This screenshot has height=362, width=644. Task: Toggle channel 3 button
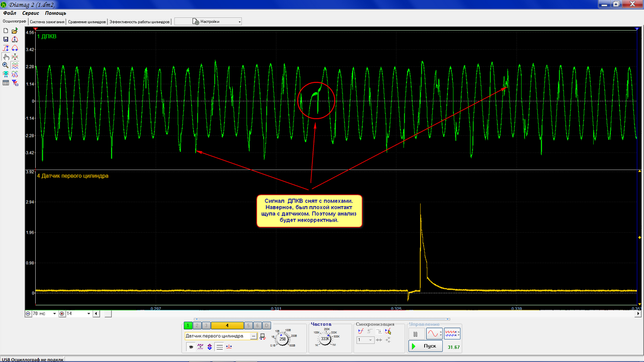click(206, 325)
